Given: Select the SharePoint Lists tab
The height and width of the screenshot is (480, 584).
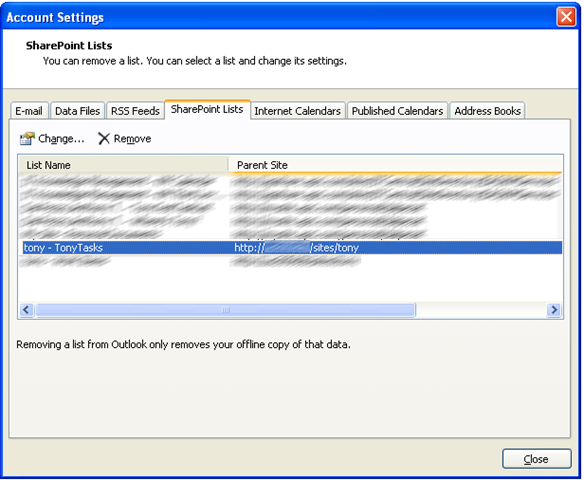Looking at the screenshot, I should point(207,109).
